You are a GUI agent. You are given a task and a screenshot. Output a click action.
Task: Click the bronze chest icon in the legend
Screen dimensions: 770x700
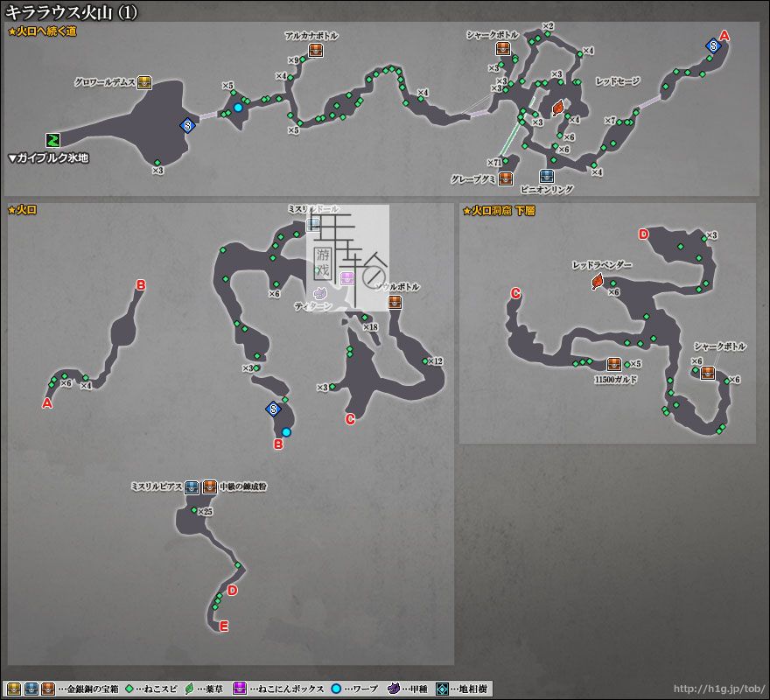coord(48,689)
